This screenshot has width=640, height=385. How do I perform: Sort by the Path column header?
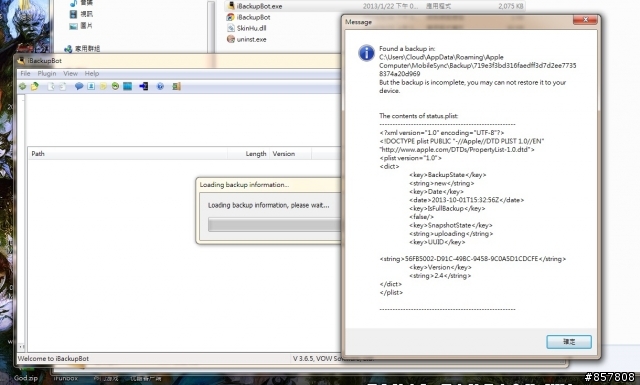point(128,154)
